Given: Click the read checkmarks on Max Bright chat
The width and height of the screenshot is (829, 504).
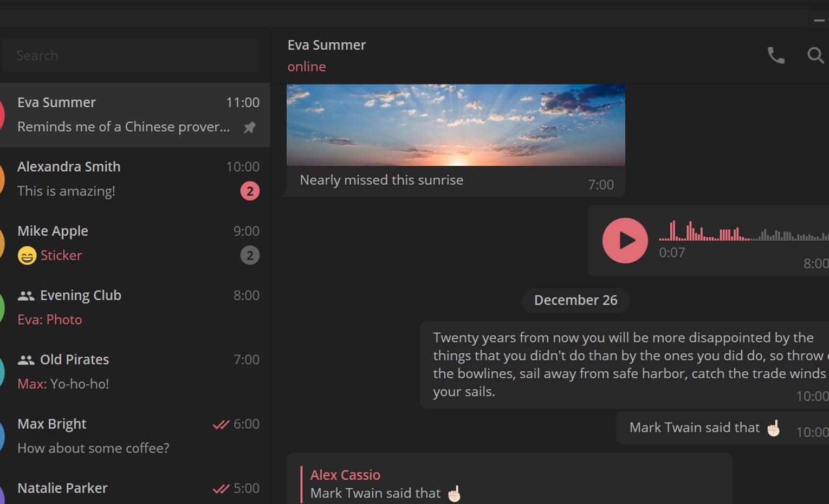Looking at the screenshot, I should pyautogui.click(x=221, y=424).
